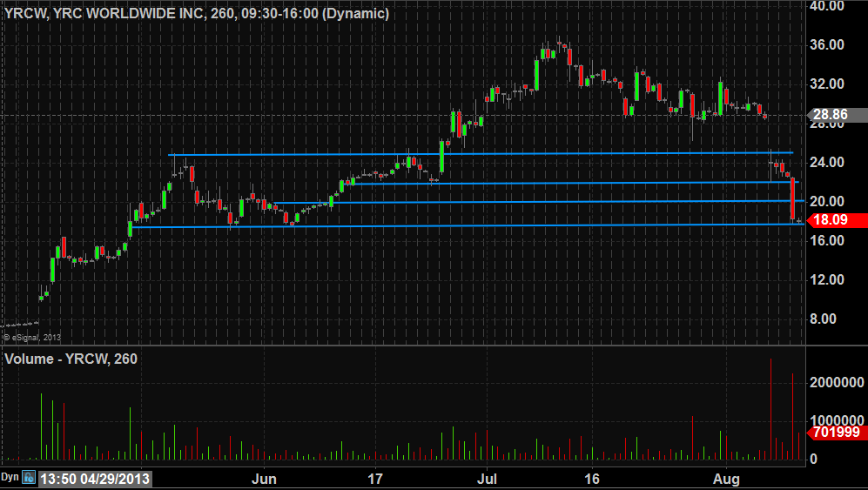Click the 16 date axis label

(592, 479)
